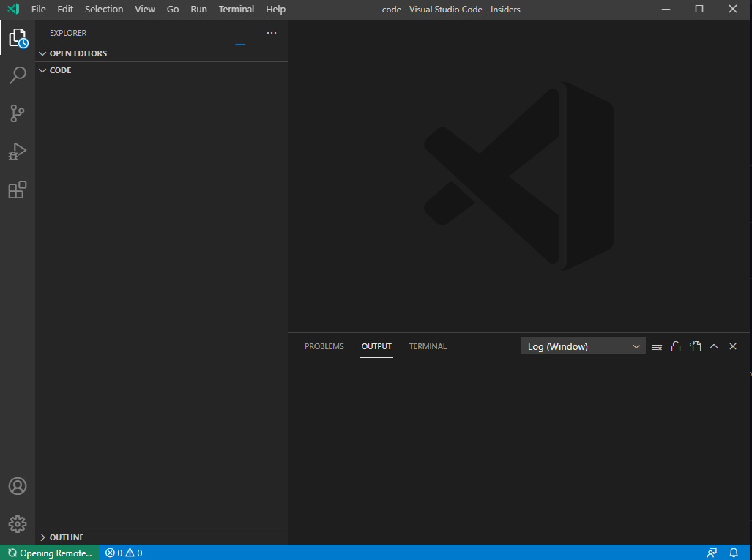The image size is (752, 560).
Task: Open the Go menu
Action: click(173, 9)
